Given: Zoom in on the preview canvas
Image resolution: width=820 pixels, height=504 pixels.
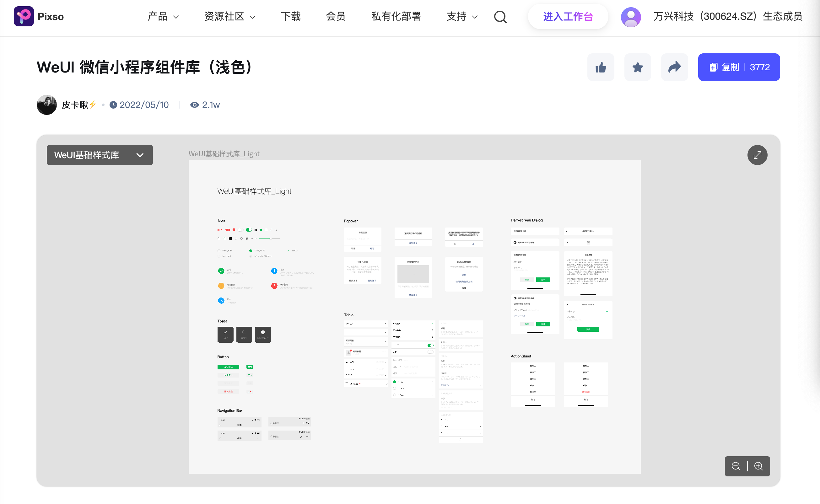Looking at the screenshot, I should point(759,466).
